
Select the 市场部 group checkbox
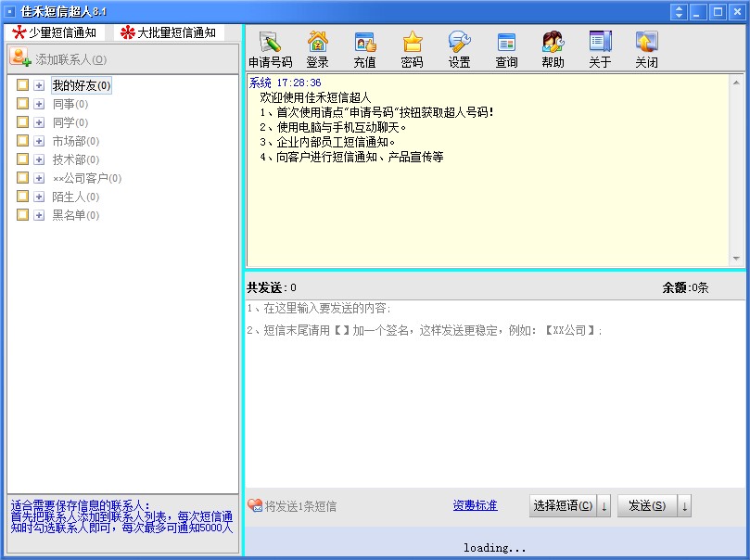pos(23,140)
